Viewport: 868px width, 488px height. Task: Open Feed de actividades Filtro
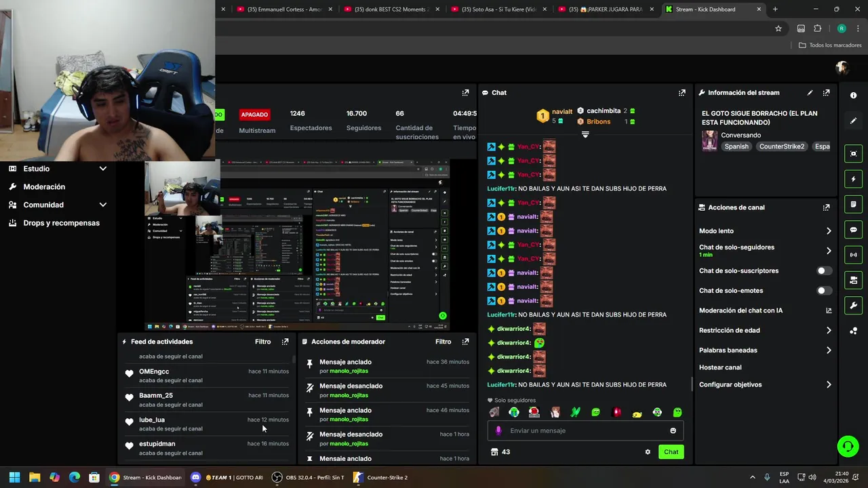(x=262, y=342)
